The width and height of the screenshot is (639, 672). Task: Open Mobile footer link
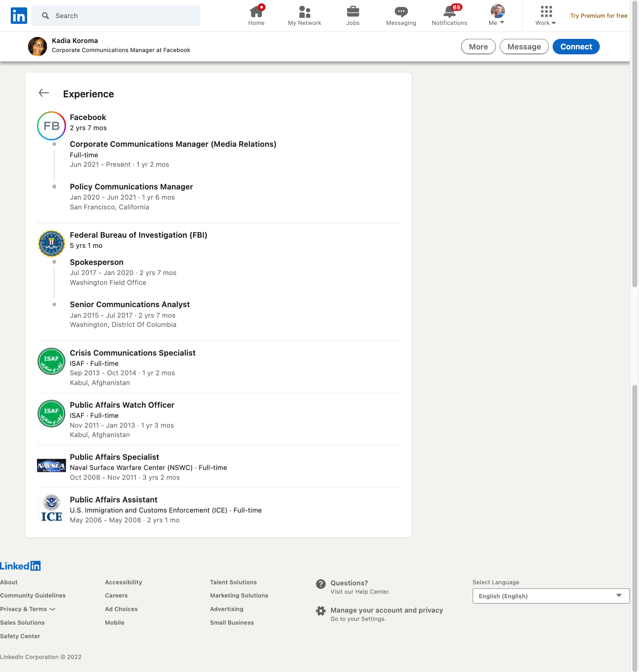[x=115, y=623]
